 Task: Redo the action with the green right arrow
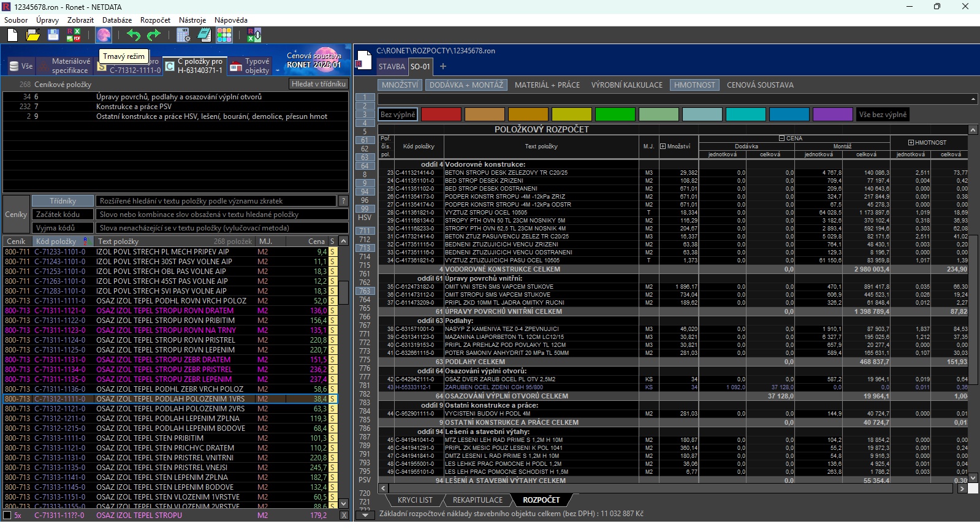[154, 35]
